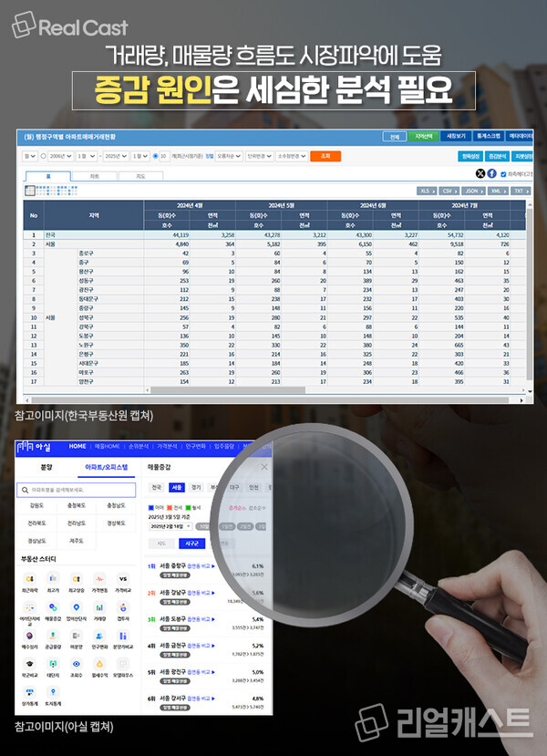
Task: Select the radio button before 10 개월
Action: (156, 156)
